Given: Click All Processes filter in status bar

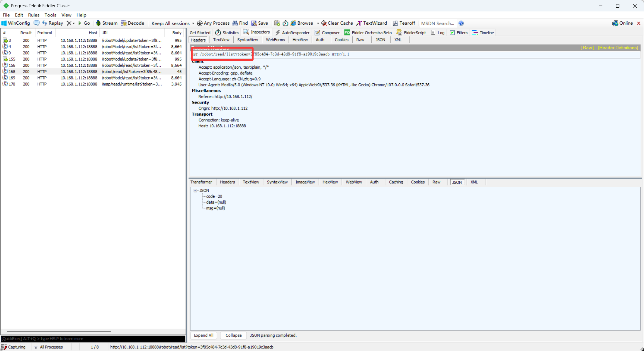Looking at the screenshot, I should pyautogui.click(x=48, y=347).
